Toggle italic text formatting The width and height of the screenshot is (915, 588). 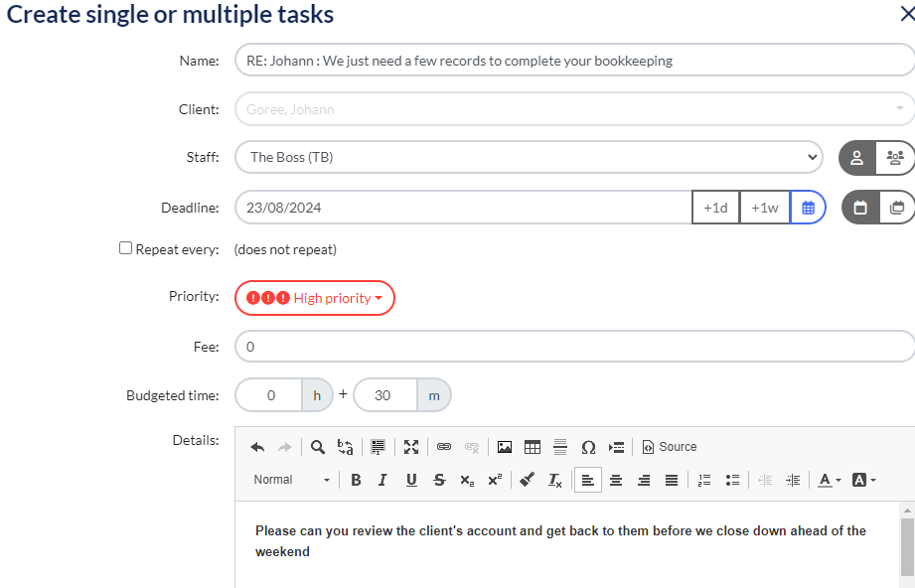pyautogui.click(x=383, y=480)
